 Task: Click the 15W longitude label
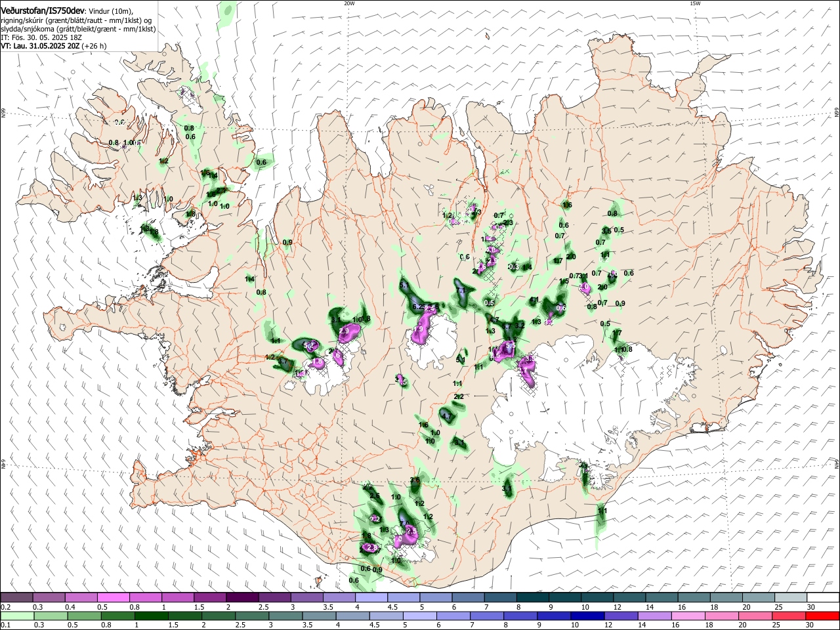[x=695, y=3]
